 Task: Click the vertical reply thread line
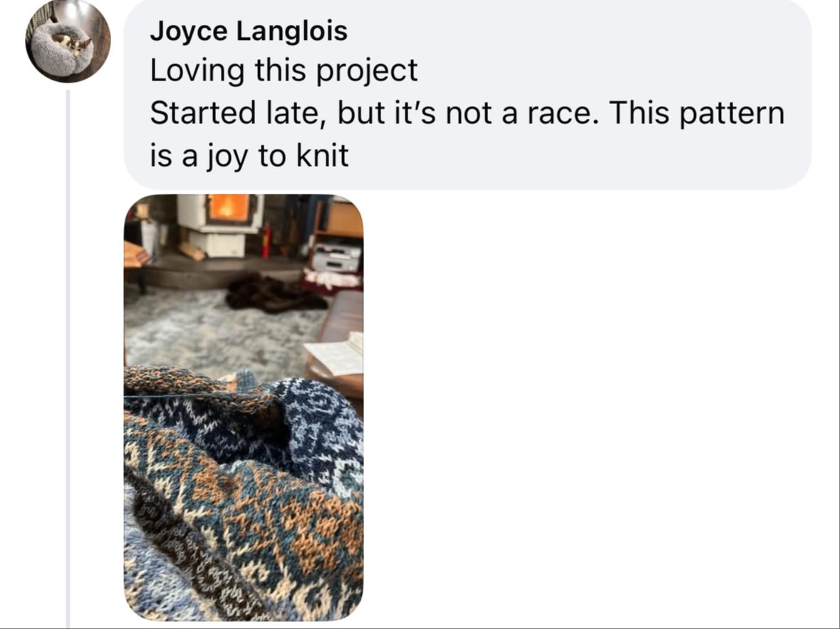(x=68, y=358)
